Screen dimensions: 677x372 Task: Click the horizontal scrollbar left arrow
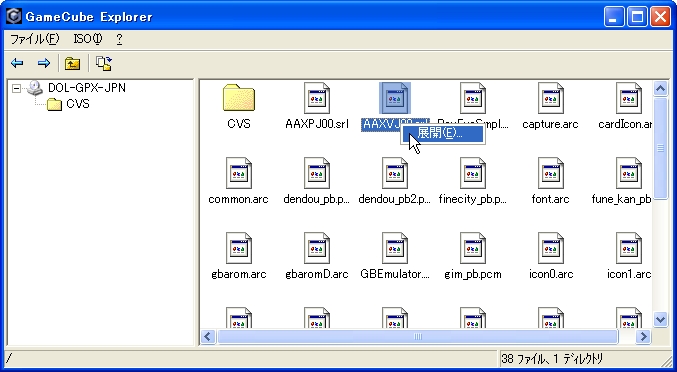tap(208, 336)
